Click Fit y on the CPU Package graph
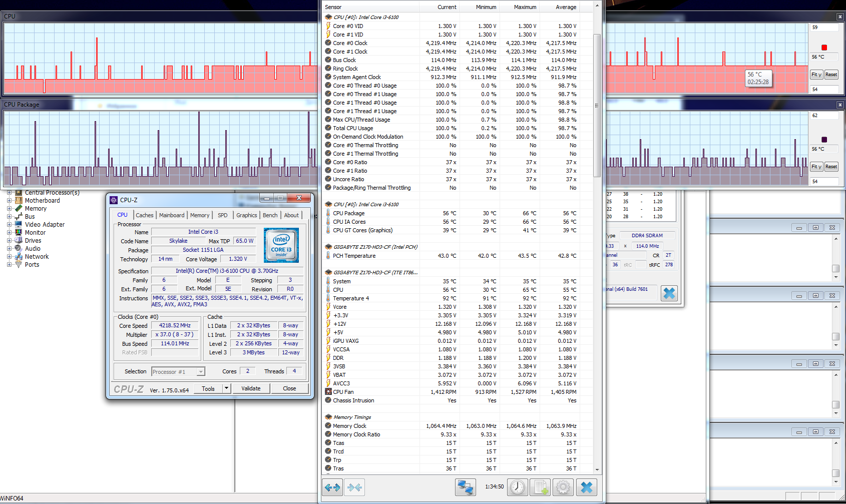846x504 pixels. click(816, 167)
